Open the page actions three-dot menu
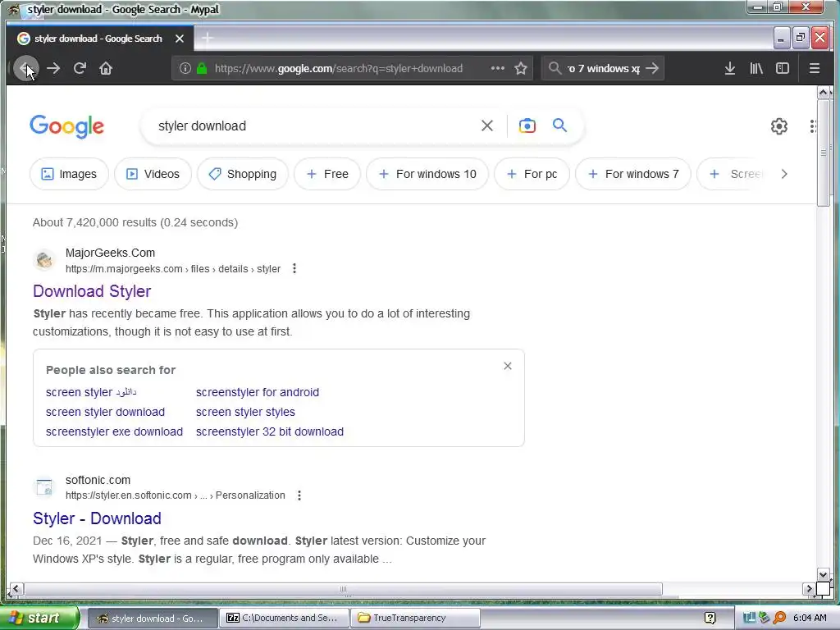This screenshot has width=840, height=630. point(498,69)
